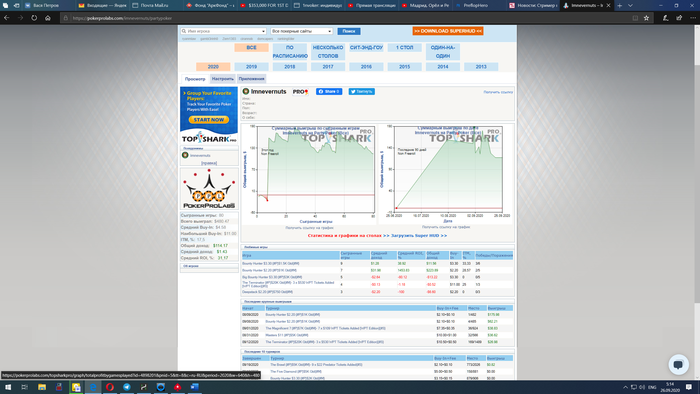Click the PRO badge next to Imnevernuts

[300, 91]
